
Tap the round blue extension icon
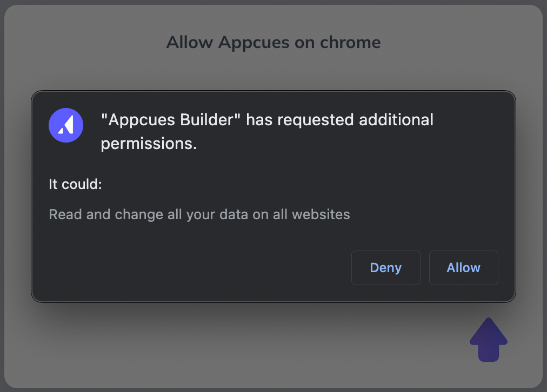[x=66, y=125]
